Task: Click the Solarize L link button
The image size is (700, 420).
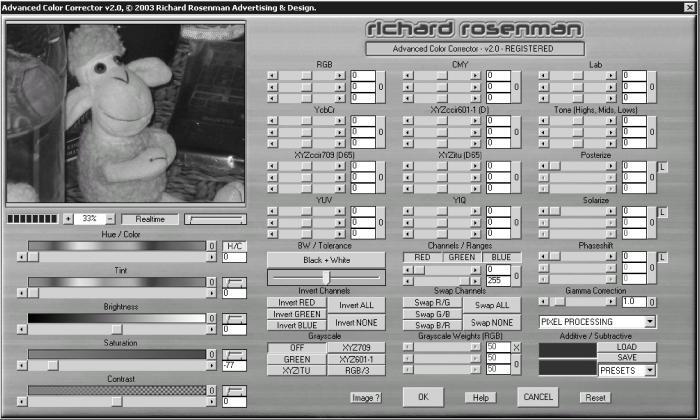Action: (x=662, y=212)
